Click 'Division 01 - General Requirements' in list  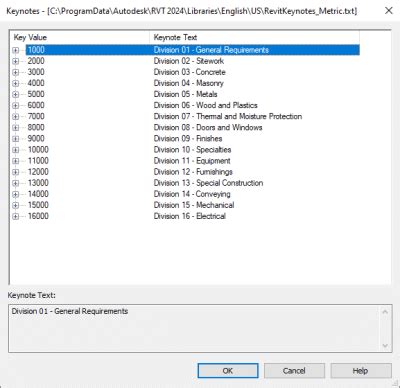click(211, 50)
